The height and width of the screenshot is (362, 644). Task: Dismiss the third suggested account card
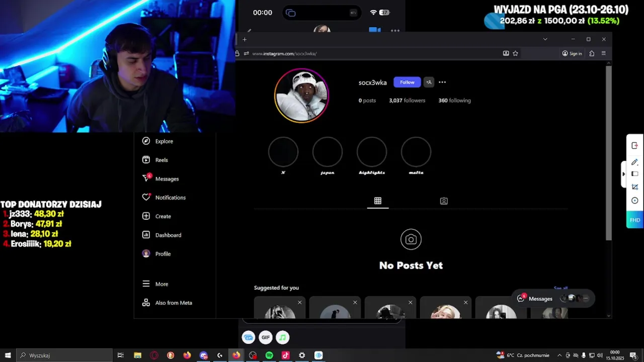(x=411, y=302)
